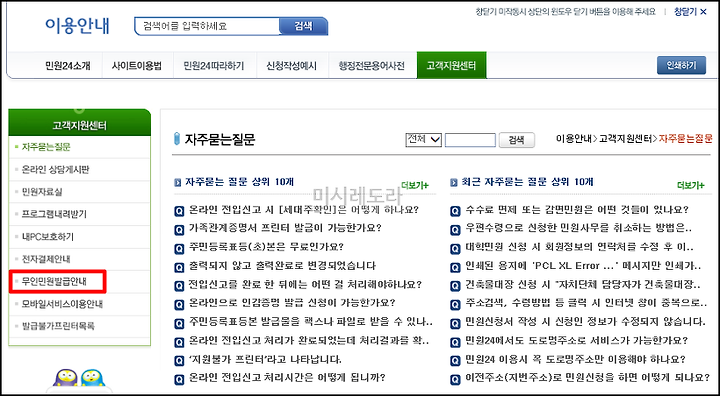This screenshot has width=720, height=396.
Task: Switch to 행정전문용어사전 tab
Action: (371, 66)
